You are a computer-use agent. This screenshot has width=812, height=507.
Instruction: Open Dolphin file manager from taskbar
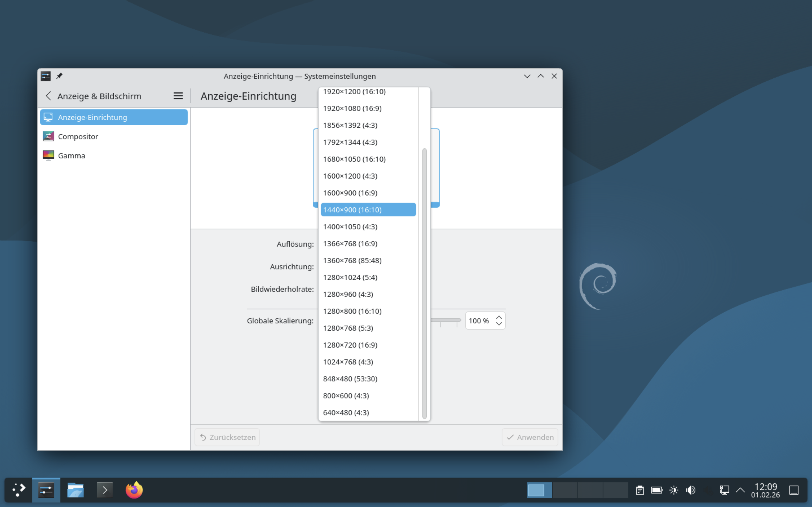[x=75, y=490]
